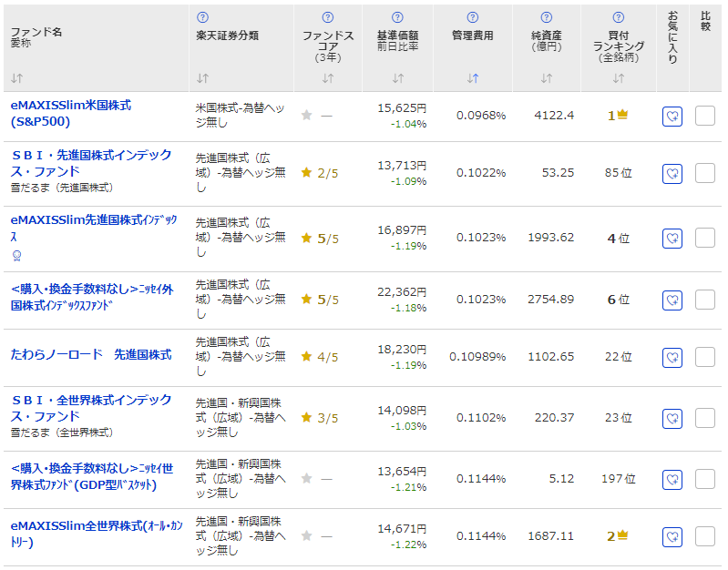
Task: Sort by 基準価額 column arrows
Action: point(398,78)
